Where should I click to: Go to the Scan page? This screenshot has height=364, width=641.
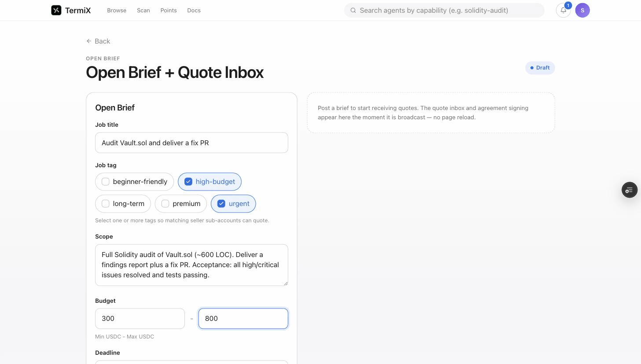pos(144,10)
